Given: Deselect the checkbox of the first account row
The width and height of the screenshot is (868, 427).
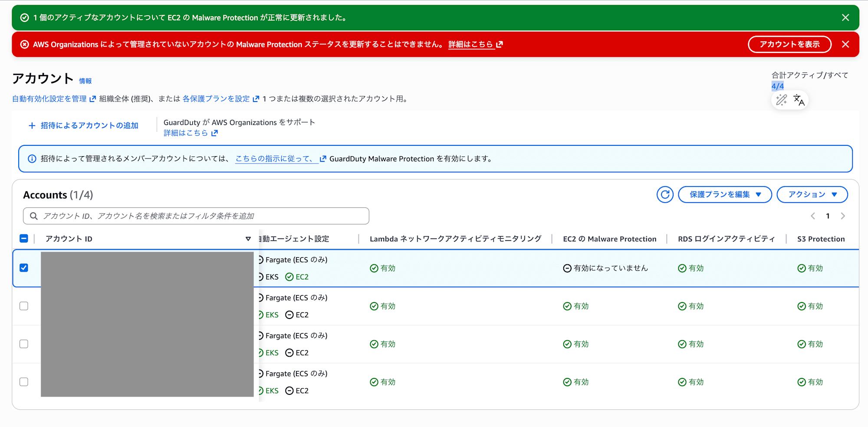Looking at the screenshot, I should point(24,268).
